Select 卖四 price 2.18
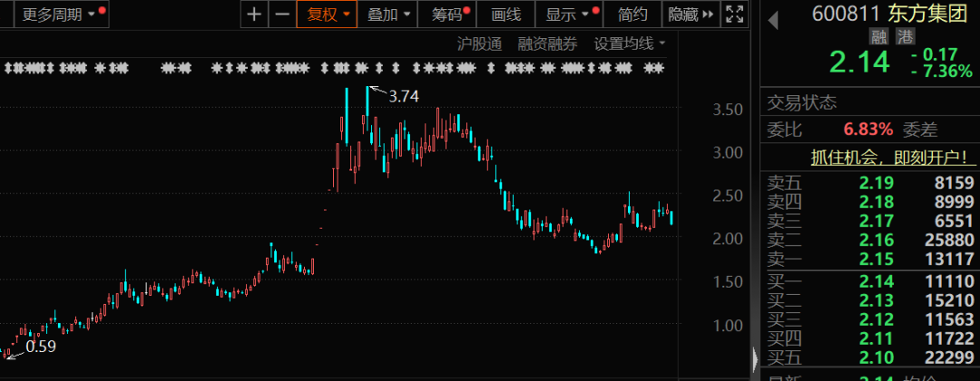 877,201
